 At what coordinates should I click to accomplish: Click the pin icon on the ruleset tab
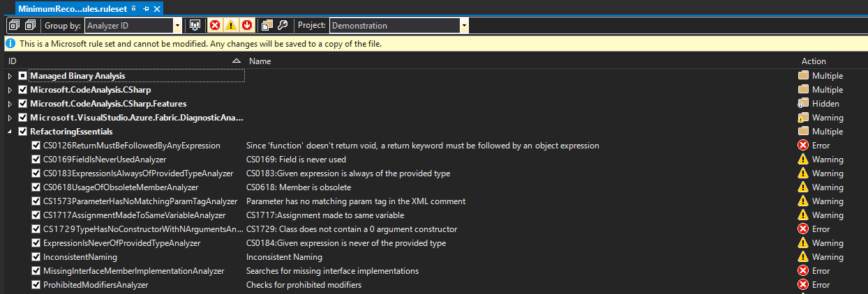pos(146,8)
